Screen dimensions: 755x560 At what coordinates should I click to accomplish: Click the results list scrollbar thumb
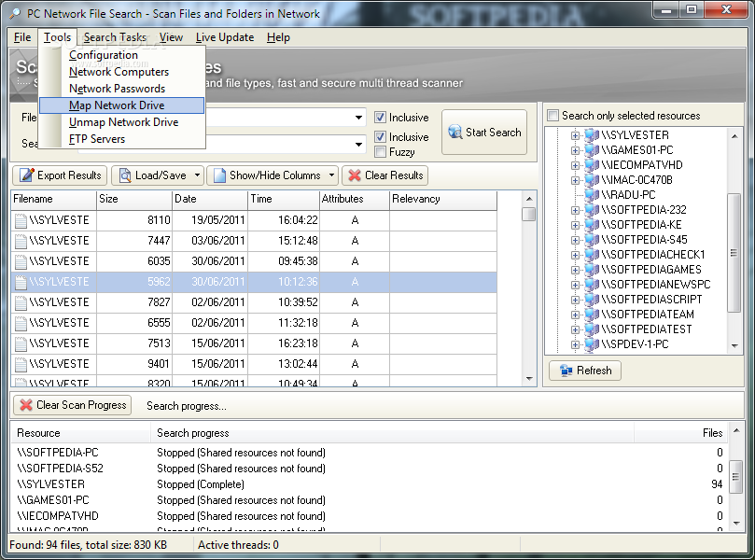529,214
